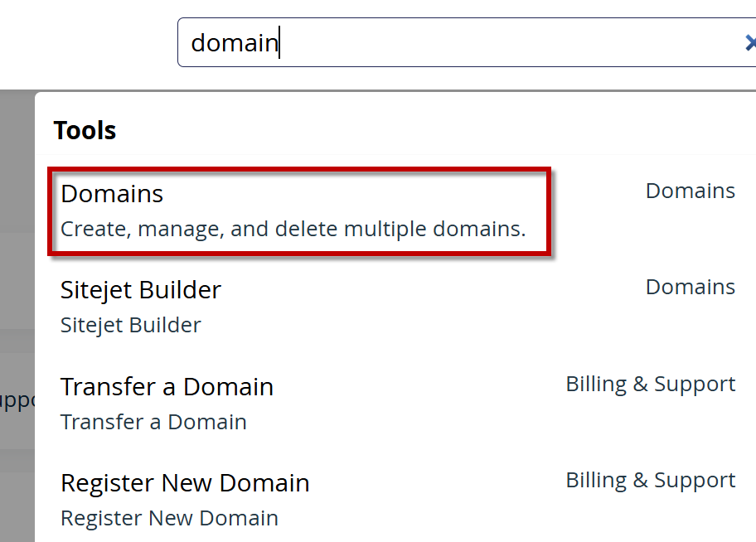This screenshot has width=756, height=542.
Task: Open the Domains tool result title
Action: point(112,194)
